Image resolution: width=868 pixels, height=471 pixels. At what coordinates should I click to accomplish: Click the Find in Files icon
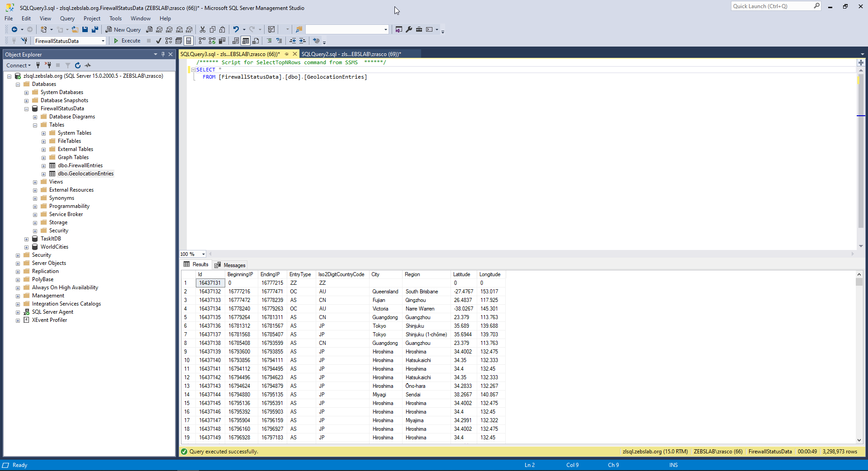click(x=299, y=29)
